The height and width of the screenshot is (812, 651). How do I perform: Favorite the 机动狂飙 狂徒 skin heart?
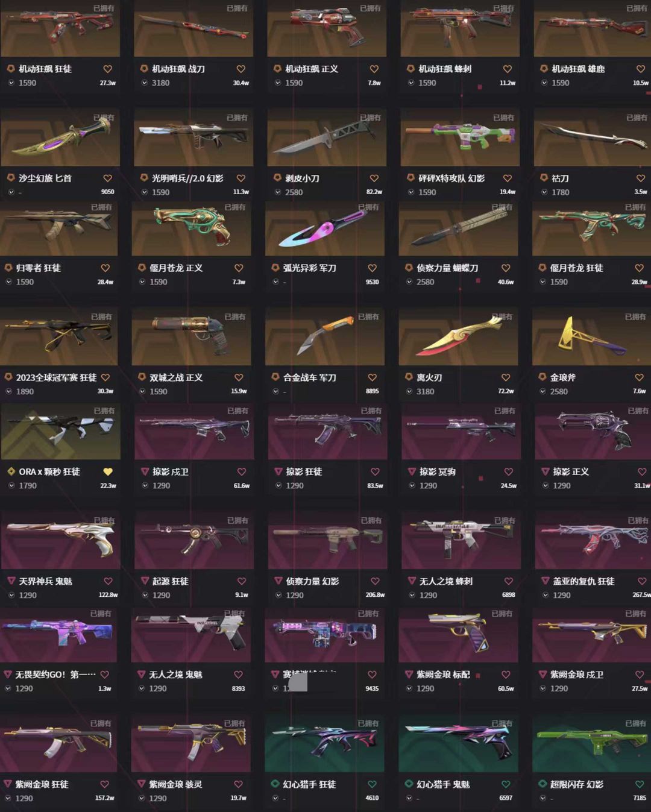pos(107,69)
